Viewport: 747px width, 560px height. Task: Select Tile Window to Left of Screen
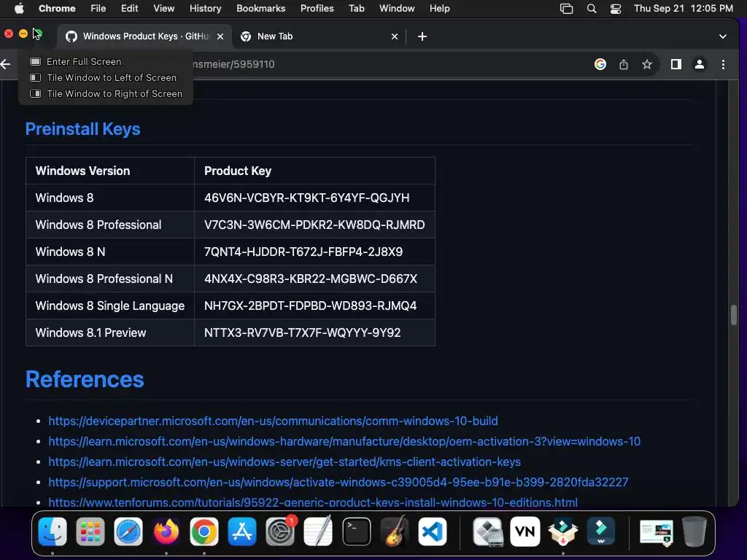[x=105, y=77]
